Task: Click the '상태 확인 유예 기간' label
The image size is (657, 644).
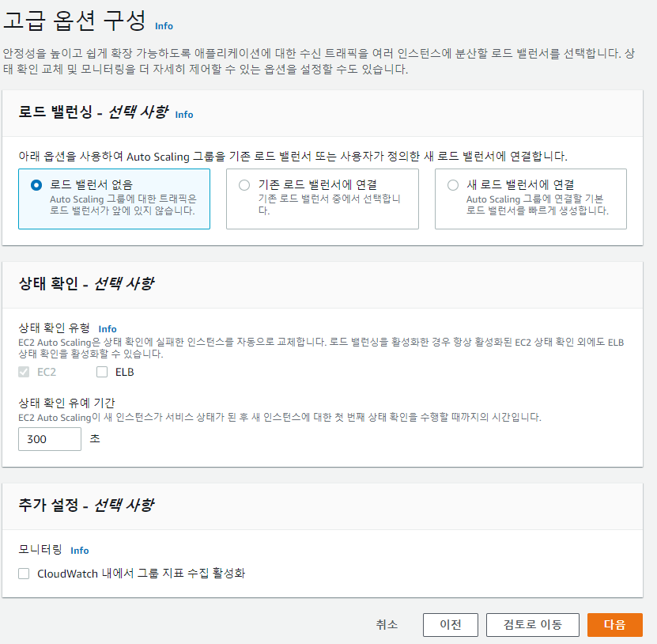Action: click(x=66, y=403)
